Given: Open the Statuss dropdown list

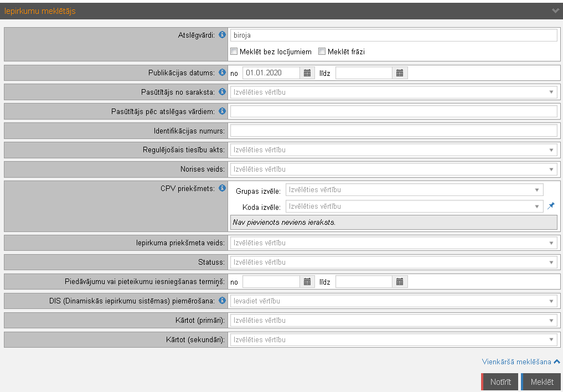Looking at the screenshot, I should coord(393,262).
